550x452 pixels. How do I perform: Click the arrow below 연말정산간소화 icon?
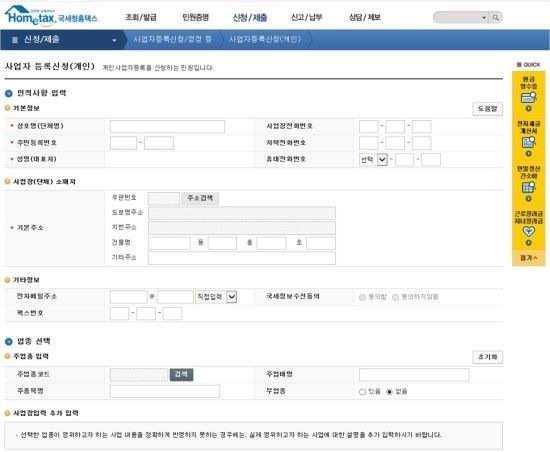click(529, 198)
